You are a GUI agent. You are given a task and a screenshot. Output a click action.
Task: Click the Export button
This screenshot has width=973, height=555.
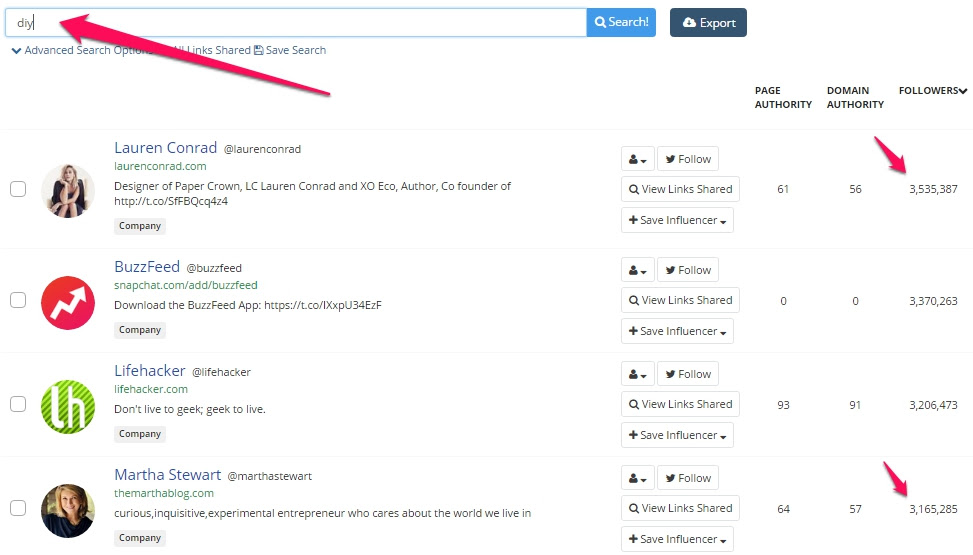[708, 22]
